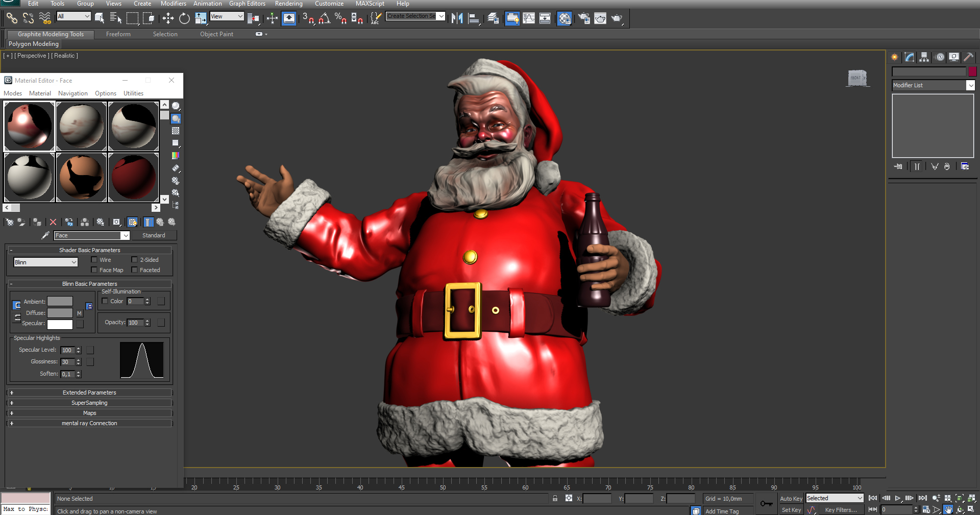
Task: Click the Diffuse color swatch
Action: point(60,313)
